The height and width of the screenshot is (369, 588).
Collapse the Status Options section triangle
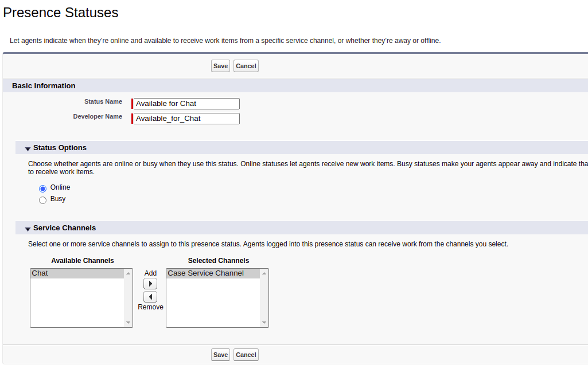(x=28, y=149)
